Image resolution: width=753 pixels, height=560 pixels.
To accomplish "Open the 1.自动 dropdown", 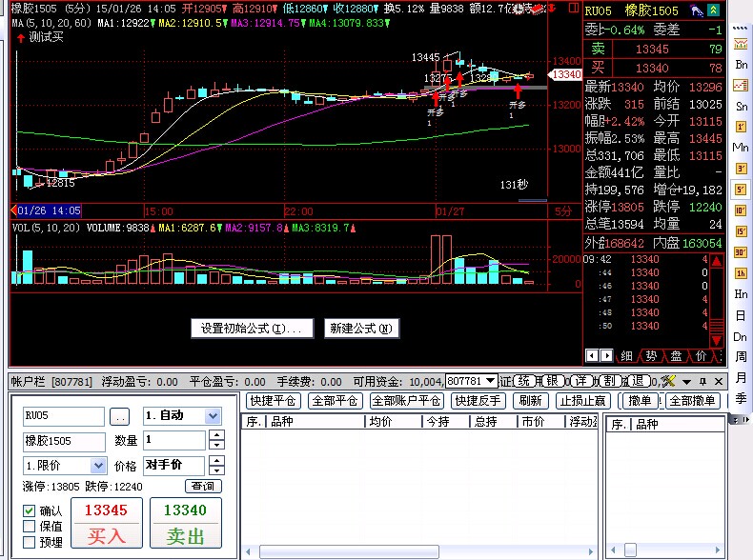I will (213, 416).
